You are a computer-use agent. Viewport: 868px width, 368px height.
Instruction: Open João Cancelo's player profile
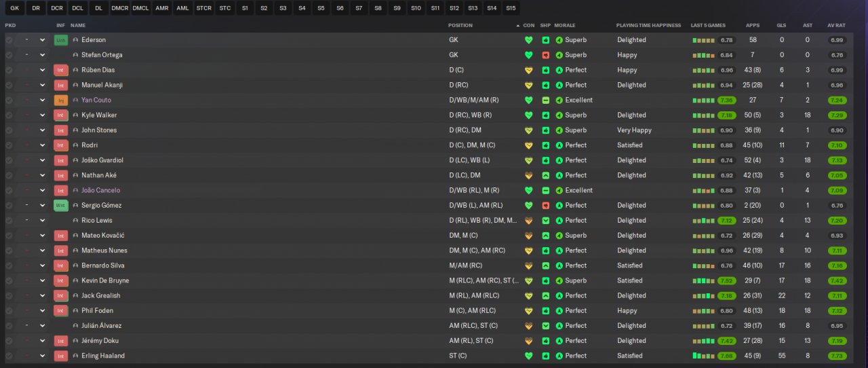pos(100,190)
